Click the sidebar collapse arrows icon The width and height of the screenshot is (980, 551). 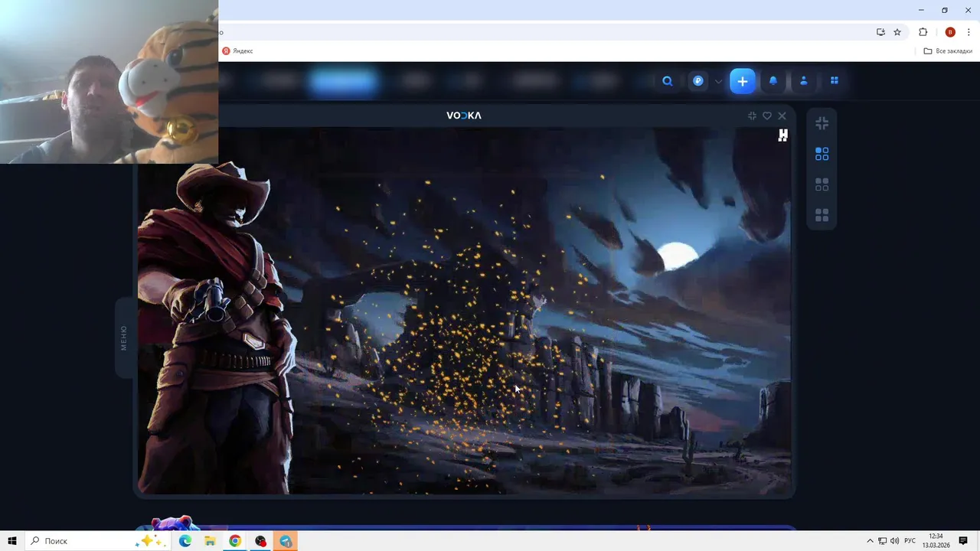(822, 123)
